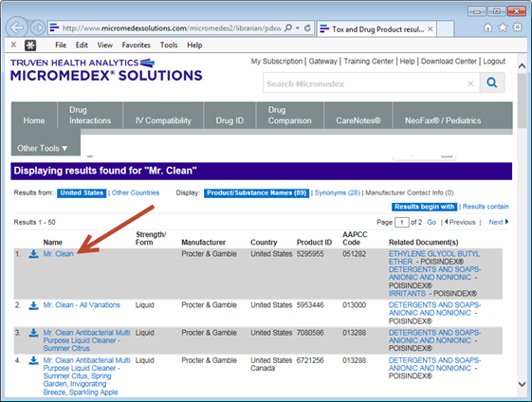The height and width of the screenshot is (402, 532).
Task: Open the Mr. Clean product link
Action: point(59,254)
